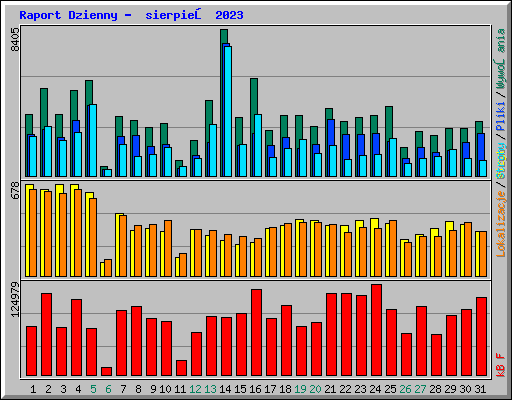Click the red legend label 'kB F'
The width and height of the screenshot is (512, 400).
click(x=501, y=365)
